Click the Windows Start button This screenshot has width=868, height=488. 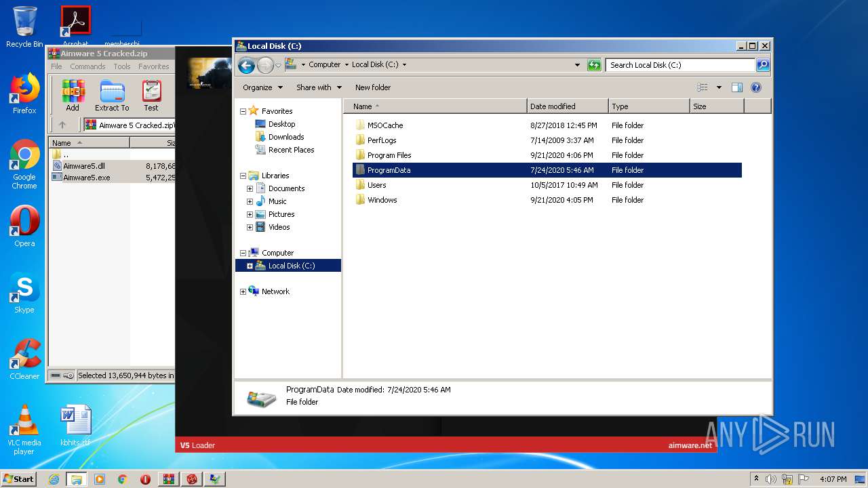point(19,479)
